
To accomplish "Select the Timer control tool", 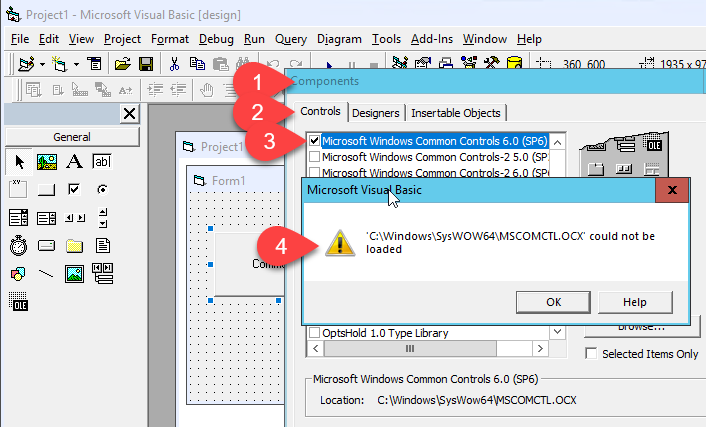I will (x=19, y=245).
